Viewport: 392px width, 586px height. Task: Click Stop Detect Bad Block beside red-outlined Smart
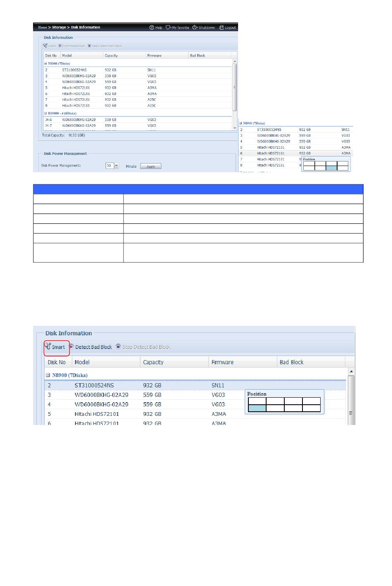[143, 347]
